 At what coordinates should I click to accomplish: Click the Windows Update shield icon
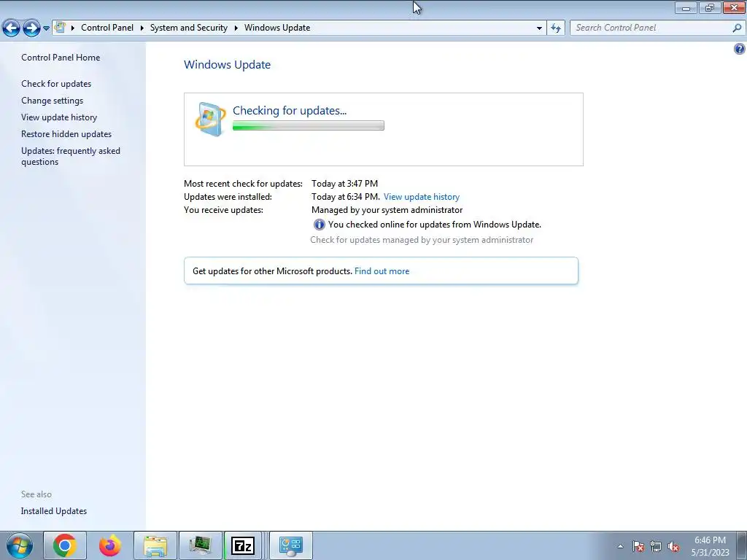tap(210, 119)
